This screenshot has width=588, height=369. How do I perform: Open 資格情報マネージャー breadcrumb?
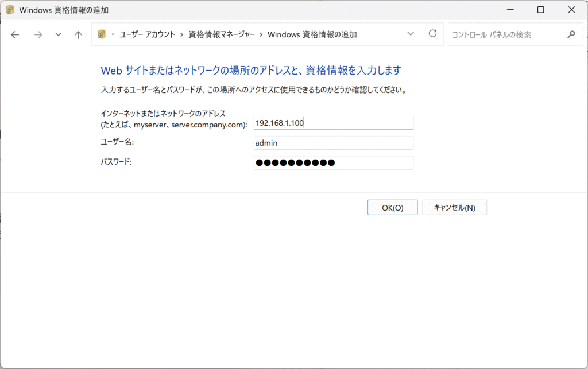click(x=221, y=34)
